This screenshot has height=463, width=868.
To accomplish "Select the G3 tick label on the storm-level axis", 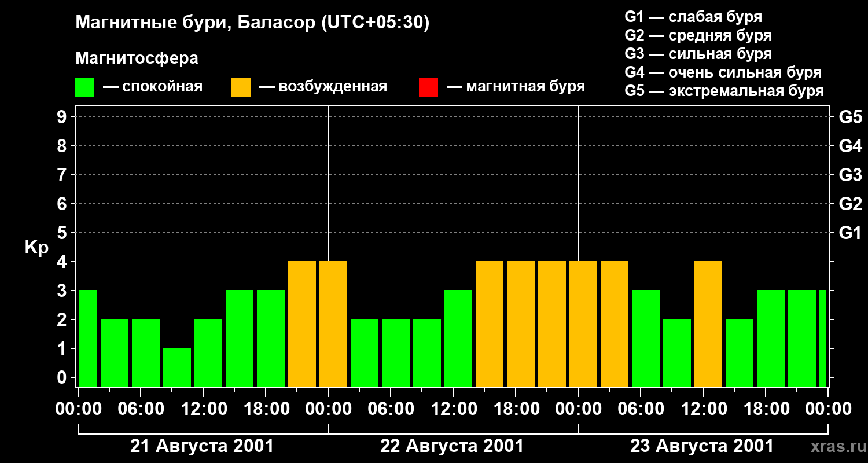I will tap(851, 175).
